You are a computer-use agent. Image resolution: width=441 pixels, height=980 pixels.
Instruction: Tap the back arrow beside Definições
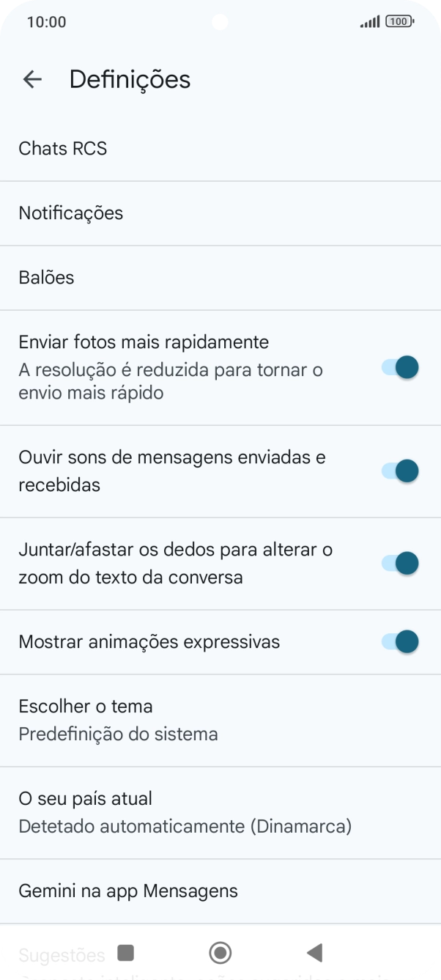(x=32, y=79)
